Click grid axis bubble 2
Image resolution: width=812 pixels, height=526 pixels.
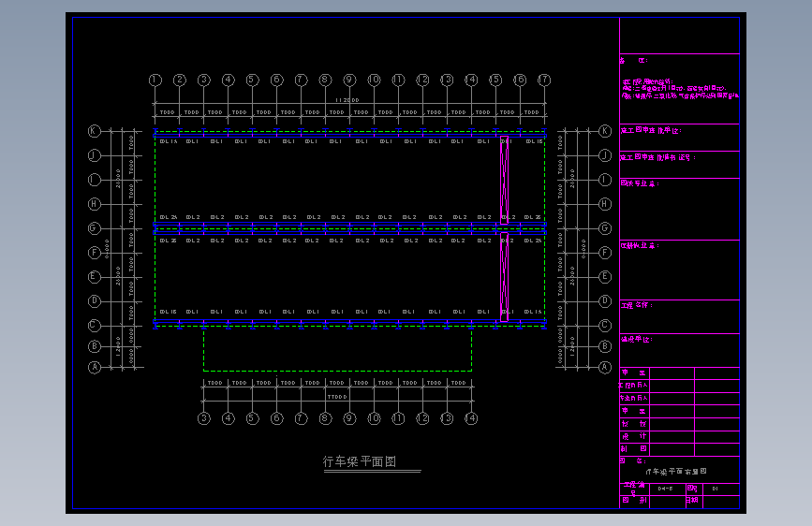pyautogui.click(x=180, y=80)
